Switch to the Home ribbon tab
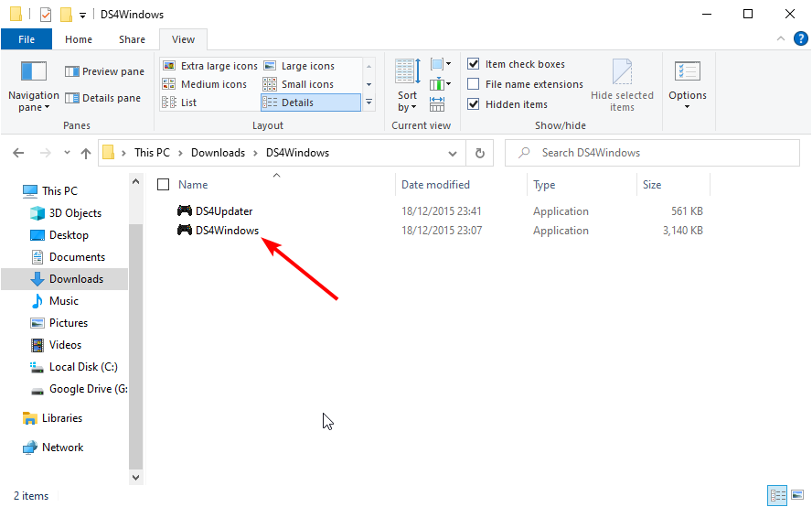This screenshot has height=507, width=812. point(79,39)
